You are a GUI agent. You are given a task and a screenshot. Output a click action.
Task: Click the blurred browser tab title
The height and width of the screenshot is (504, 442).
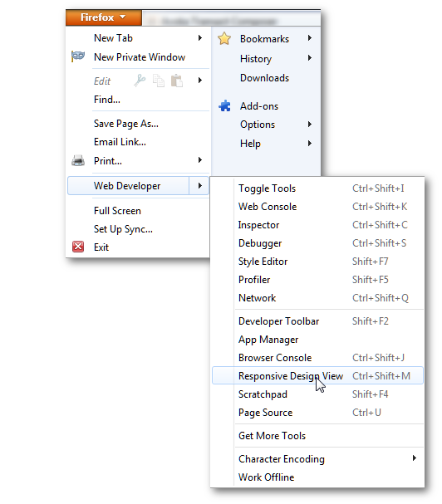(219, 22)
